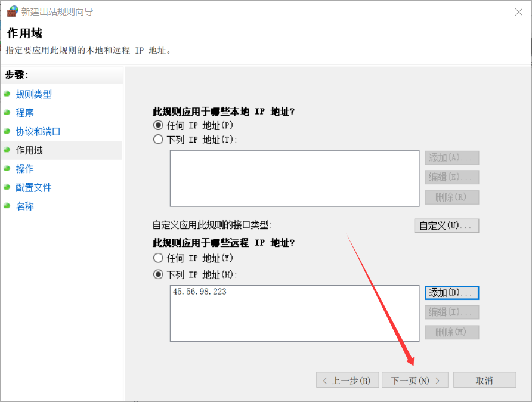Open the 规则类型 step in sidebar
This screenshot has height=402, width=532.
coord(36,94)
